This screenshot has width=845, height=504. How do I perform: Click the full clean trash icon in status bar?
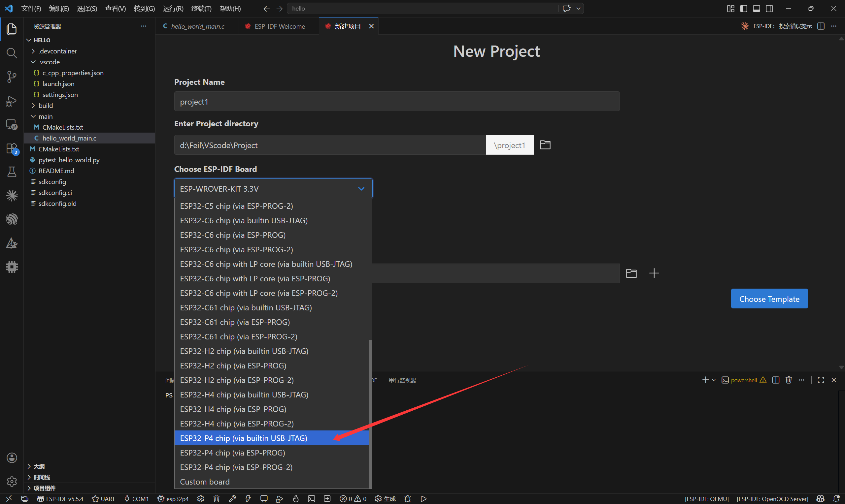pyautogui.click(x=217, y=499)
